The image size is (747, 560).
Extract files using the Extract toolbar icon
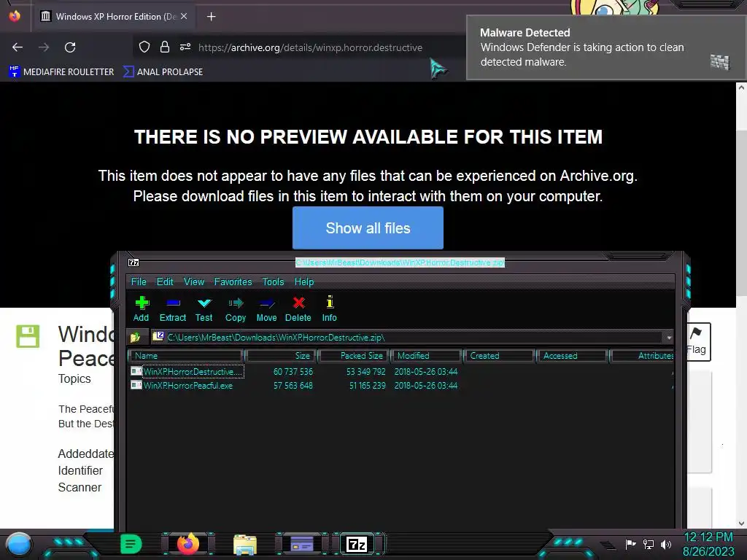click(x=172, y=308)
